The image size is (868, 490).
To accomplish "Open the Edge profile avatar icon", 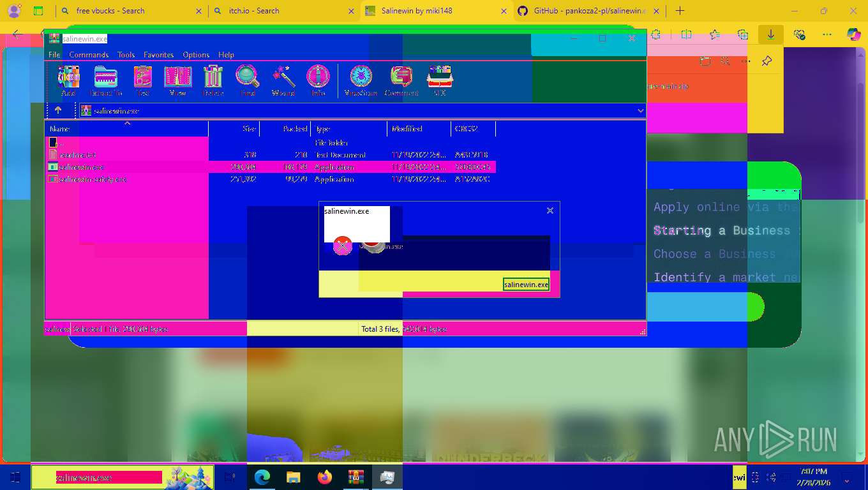I will [14, 11].
